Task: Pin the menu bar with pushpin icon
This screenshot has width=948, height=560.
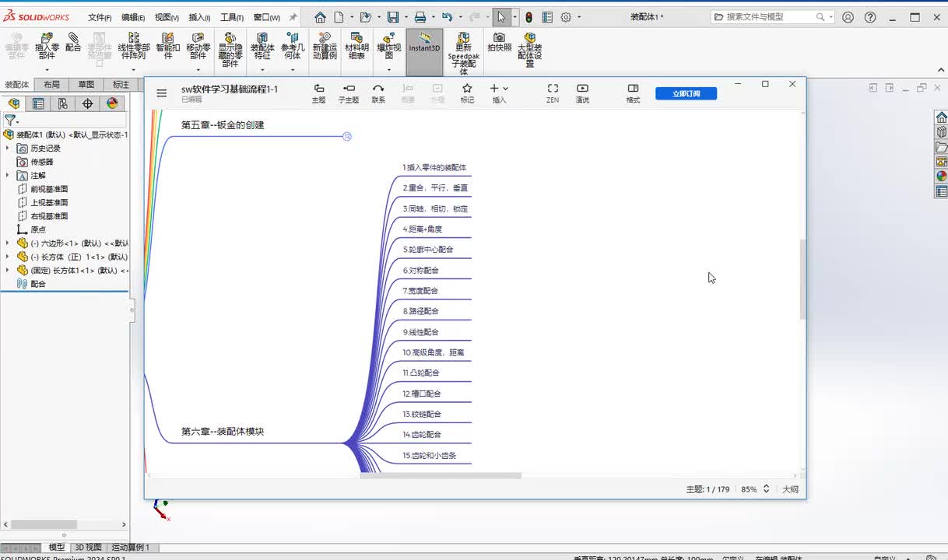Action: 293,17
